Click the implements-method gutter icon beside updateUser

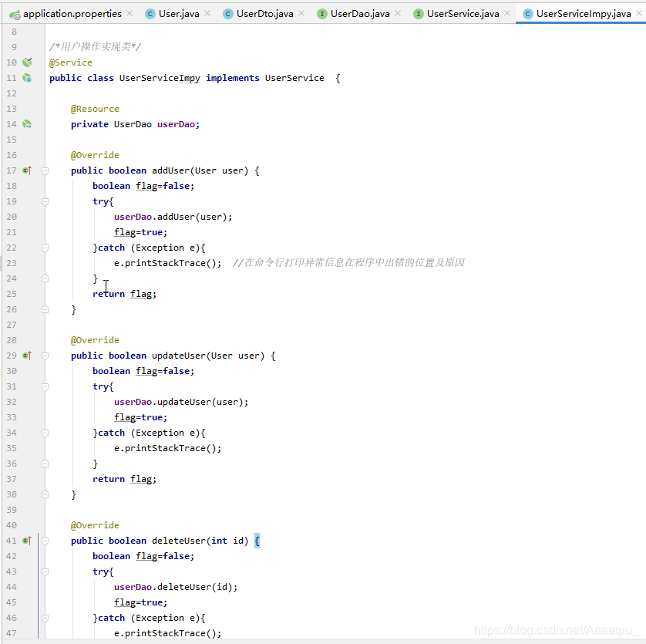click(27, 356)
